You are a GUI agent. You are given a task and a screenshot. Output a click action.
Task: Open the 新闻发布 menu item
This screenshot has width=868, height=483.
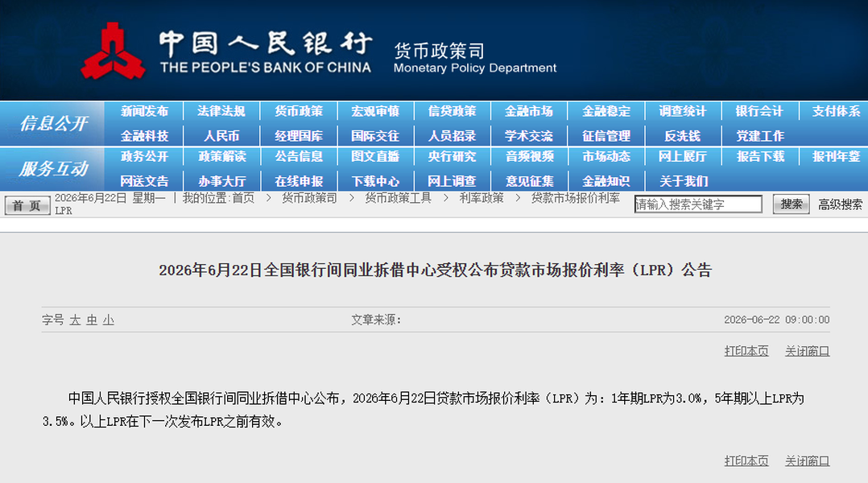coord(144,111)
